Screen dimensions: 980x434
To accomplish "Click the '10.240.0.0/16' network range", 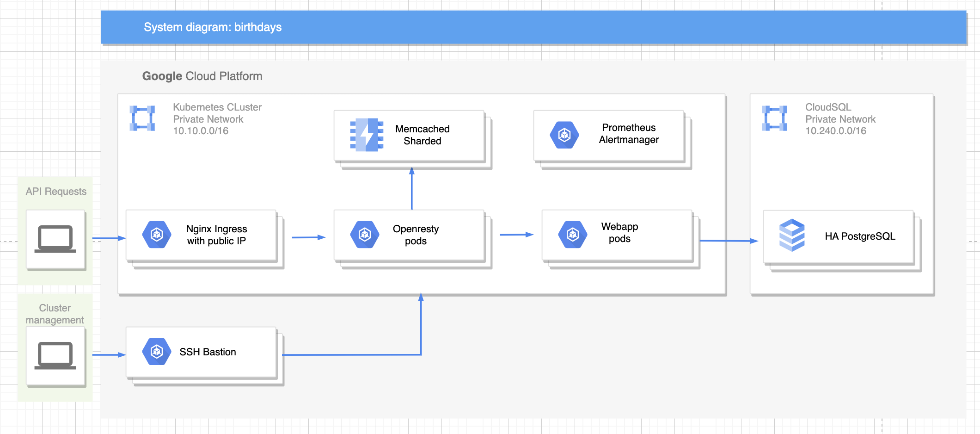I will 836,131.
